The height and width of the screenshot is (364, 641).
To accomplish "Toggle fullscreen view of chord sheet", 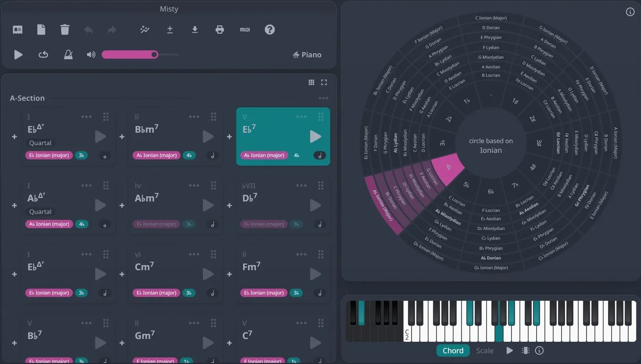I will tap(324, 82).
